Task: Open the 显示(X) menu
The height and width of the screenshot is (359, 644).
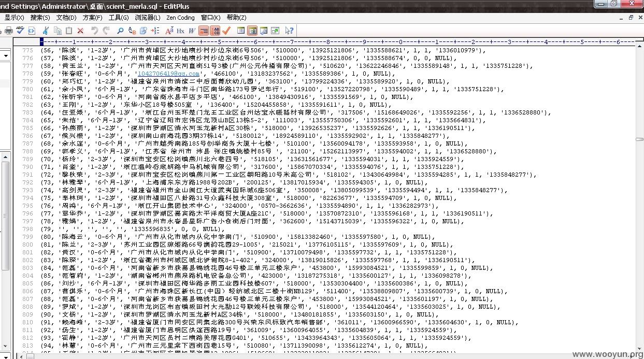Action: tap(14, 18)
